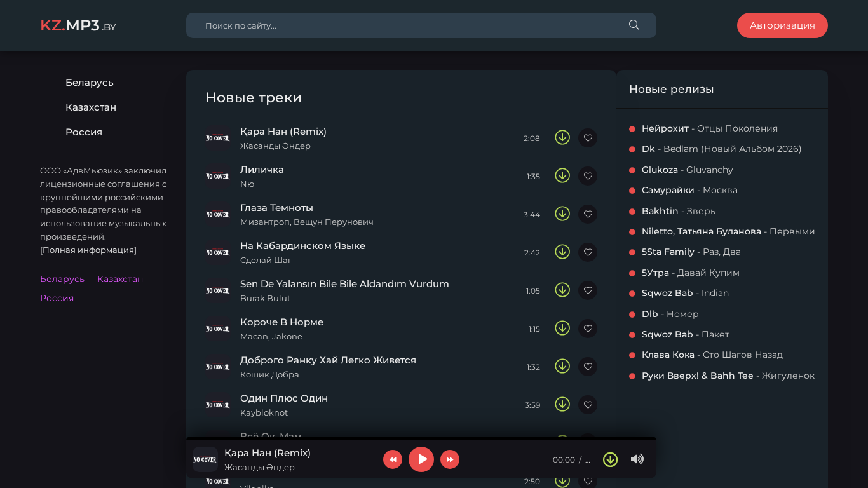This screenshot has height=488, width=868.
Task: Favorite the Sen De Yalansın track
Action: tap(588, 290)
